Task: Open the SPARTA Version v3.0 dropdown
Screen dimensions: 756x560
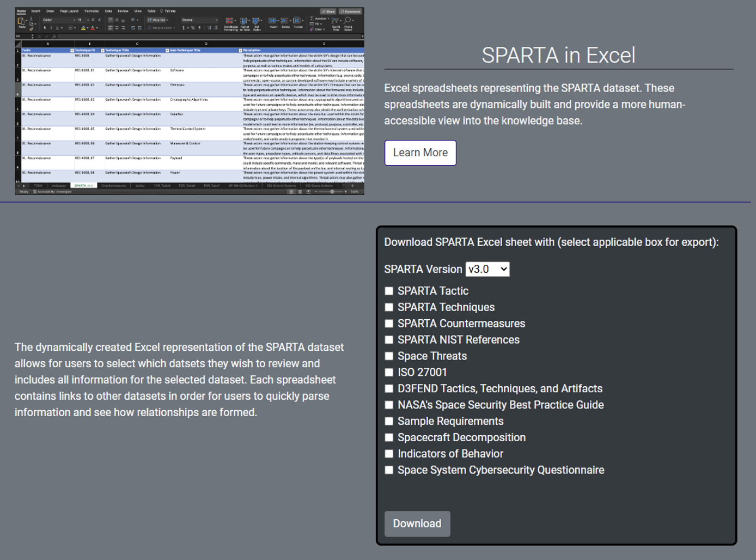Action: click(x=487, y=269)
